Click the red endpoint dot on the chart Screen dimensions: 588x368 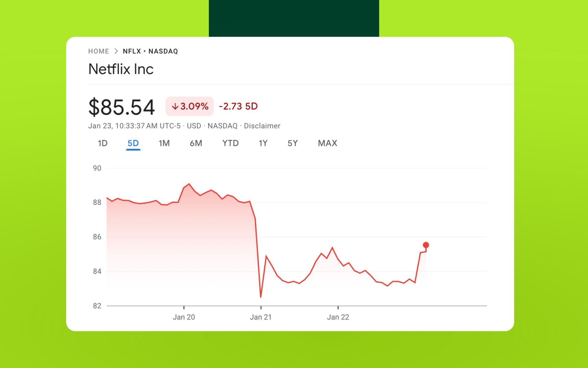(426, 245)
